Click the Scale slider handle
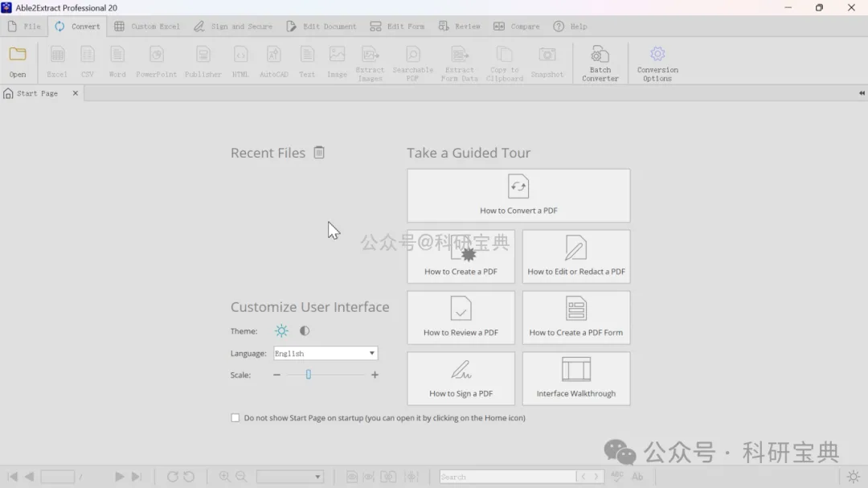This screenshot has width=868, height=488. [x=309, y=375]
